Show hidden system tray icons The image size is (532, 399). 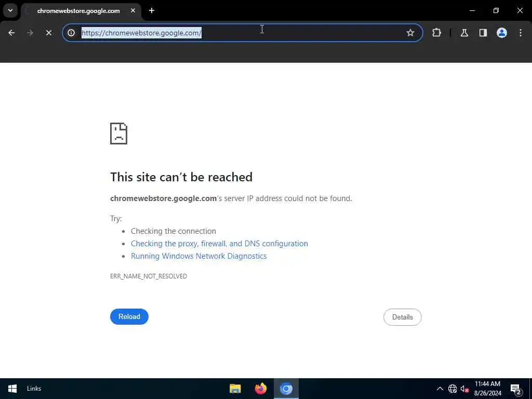[x=440, y=389]
